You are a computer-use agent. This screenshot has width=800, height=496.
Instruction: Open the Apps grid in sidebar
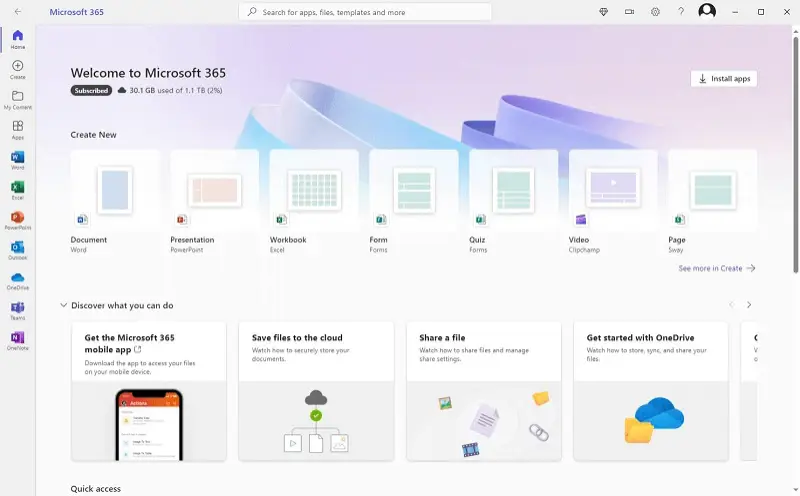[17, 130]
